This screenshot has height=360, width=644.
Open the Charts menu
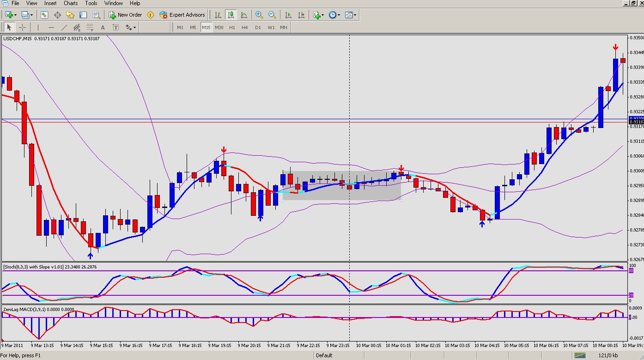(71, 3)
